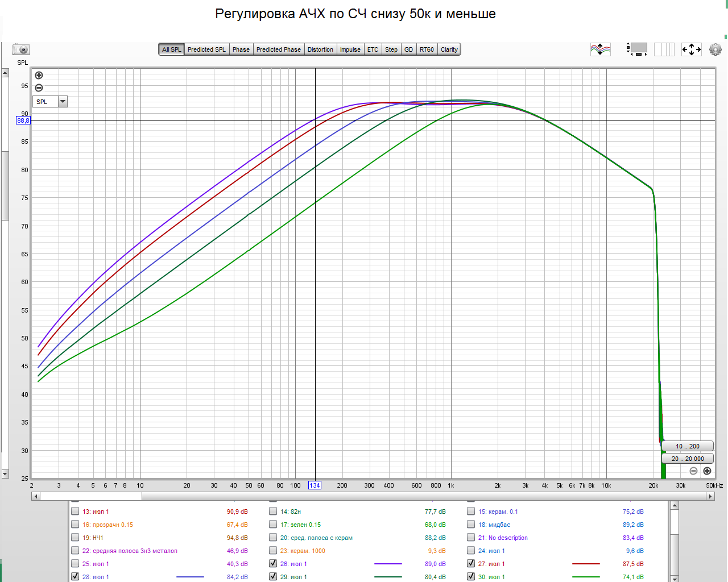Viewport: 728px width, 582px height.
Task: Open the SPL axis dropdown
Action: point(63,102)
